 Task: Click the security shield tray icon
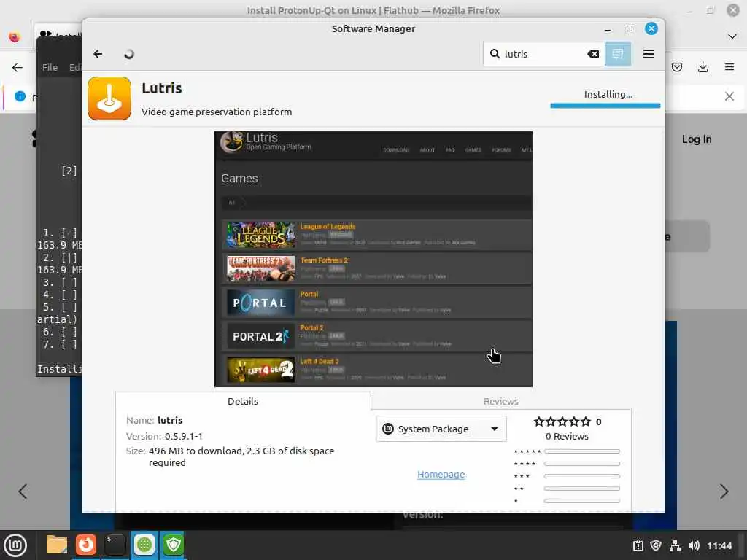pos(656,545)
